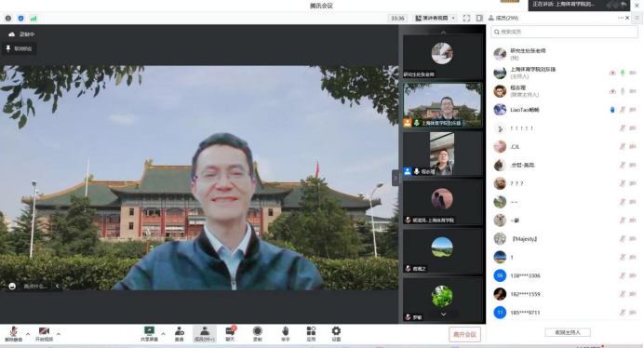
Task: Click the search members field
Action: pyautogui.click(x=564, y=32)
